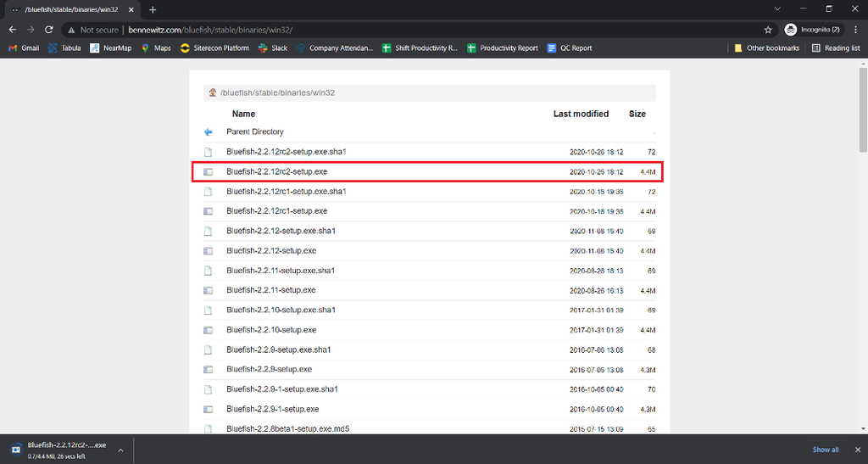Reload the page with the refresh icon
Viewport: 868px width, 464px height.
pos(48,30)
